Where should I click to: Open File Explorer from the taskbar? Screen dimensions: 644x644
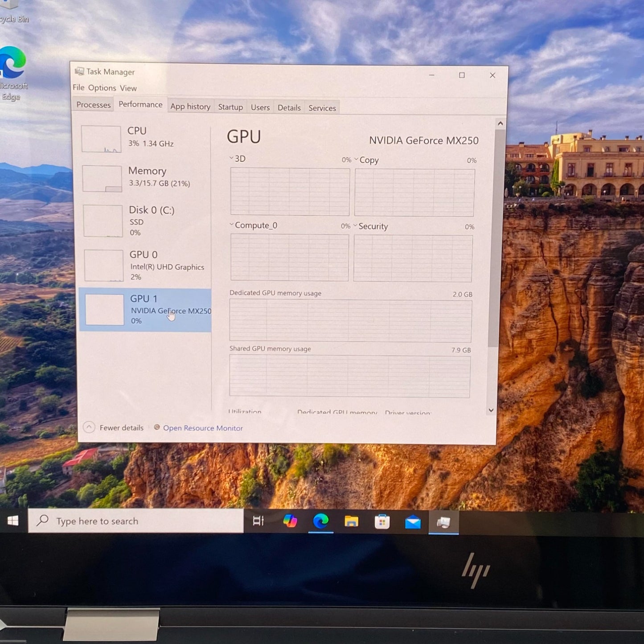pyautogui.click(x=351, y=521)
